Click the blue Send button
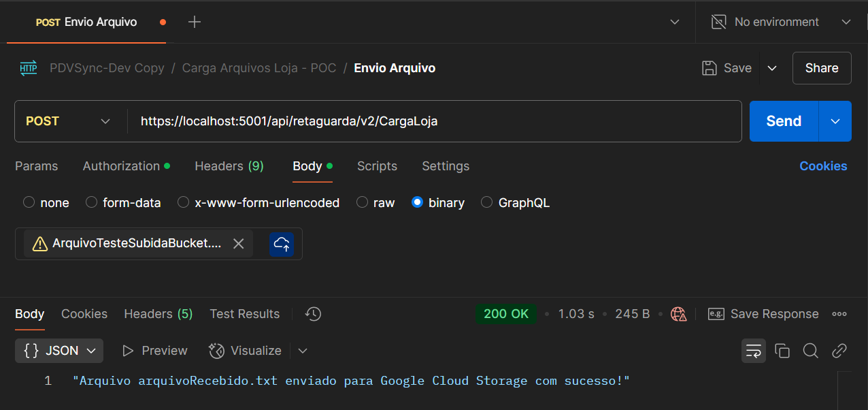 pos(784,121)
